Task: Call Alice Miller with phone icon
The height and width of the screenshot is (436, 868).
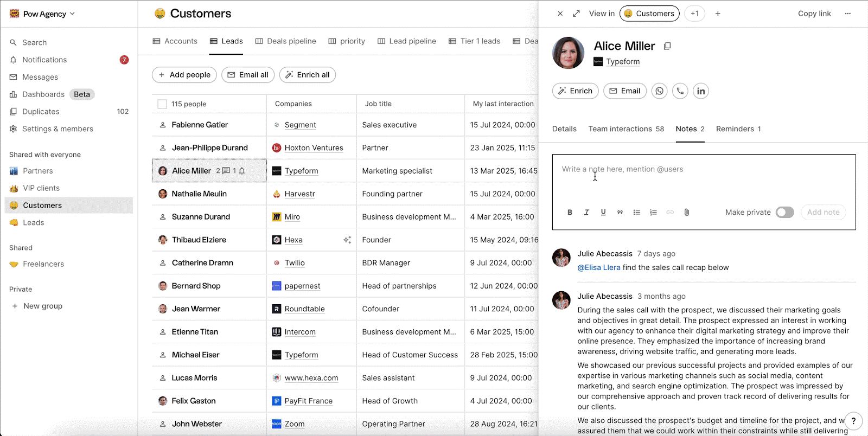Action: pos(680,91)
